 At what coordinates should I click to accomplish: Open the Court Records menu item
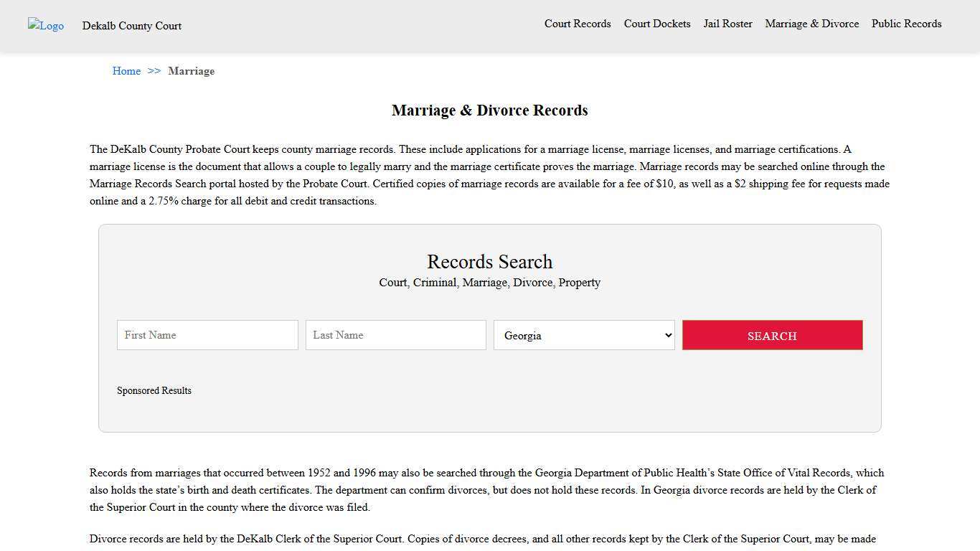[578, 24]
